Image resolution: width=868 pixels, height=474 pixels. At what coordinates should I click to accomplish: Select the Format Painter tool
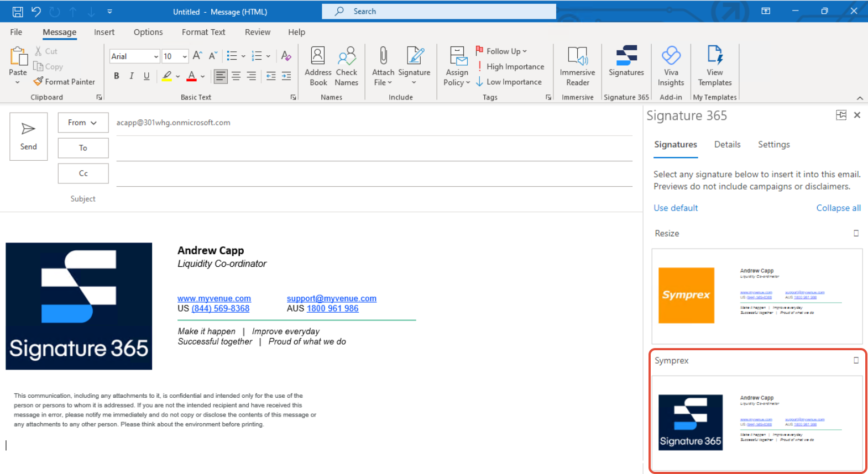click(x=64, y=82)
